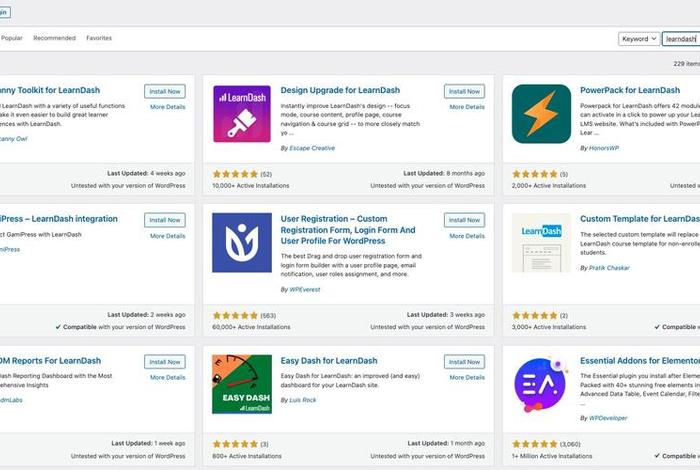Open More Details for Design Upgrade
700x470 pixels.
[467, 107]
